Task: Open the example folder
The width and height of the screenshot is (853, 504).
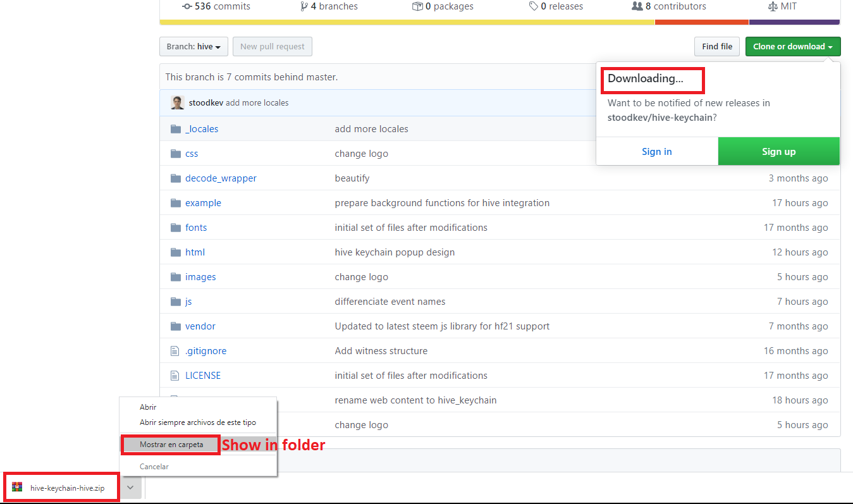Action: point(203,203)
